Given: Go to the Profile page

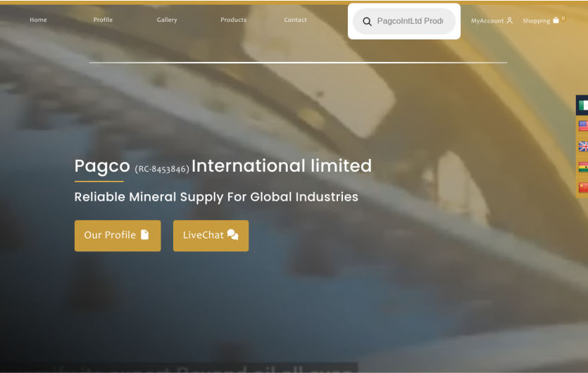Looking at the screenshot, I should [x=103, y=20].
